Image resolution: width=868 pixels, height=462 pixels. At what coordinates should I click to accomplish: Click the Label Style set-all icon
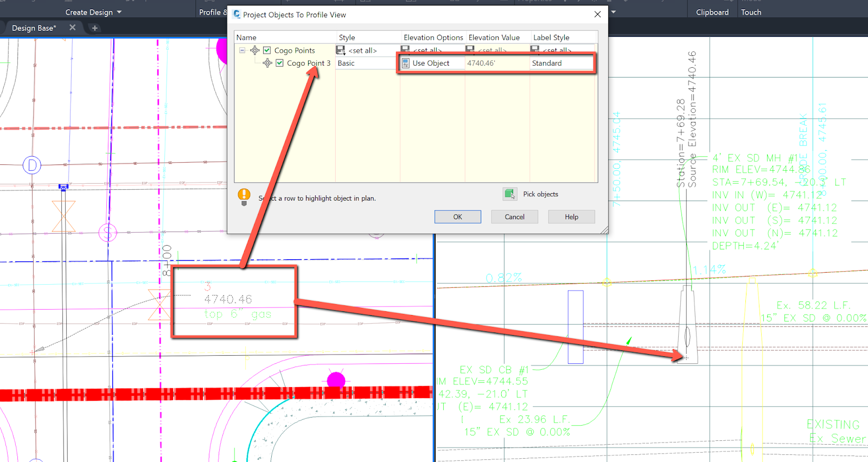[x=535, y=50]
